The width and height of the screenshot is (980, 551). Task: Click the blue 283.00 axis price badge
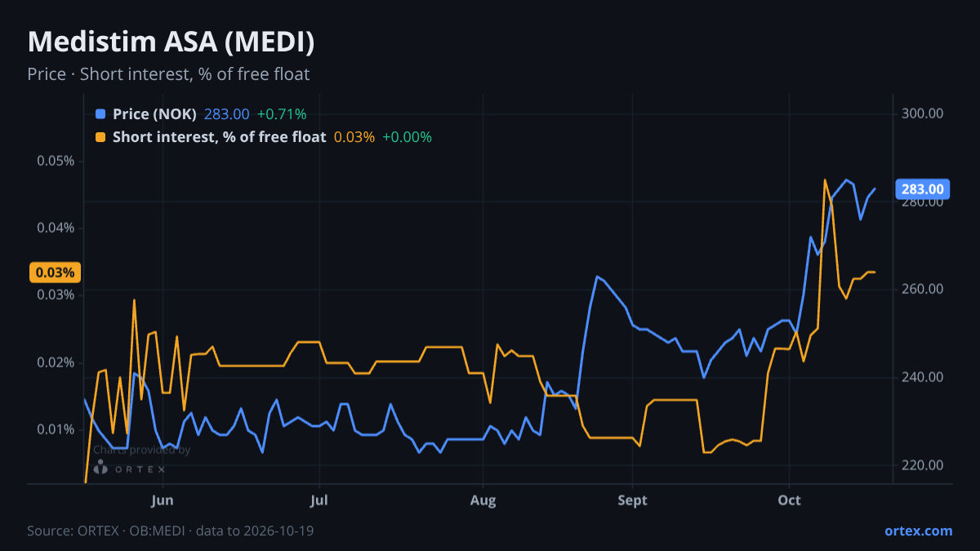[923, 189]
